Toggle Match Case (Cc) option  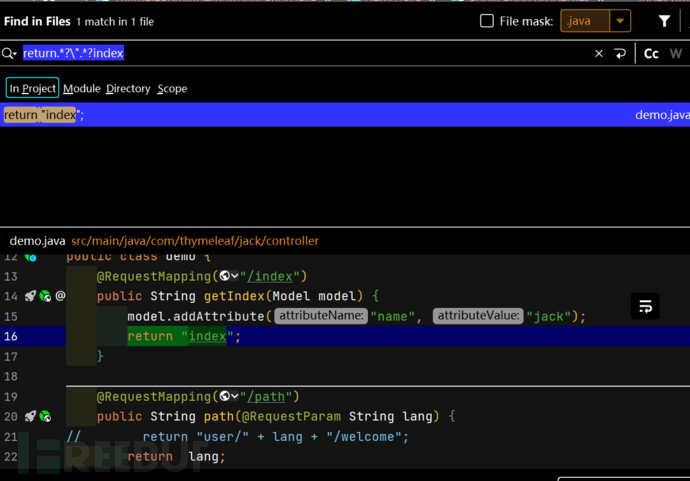point(651,54)
